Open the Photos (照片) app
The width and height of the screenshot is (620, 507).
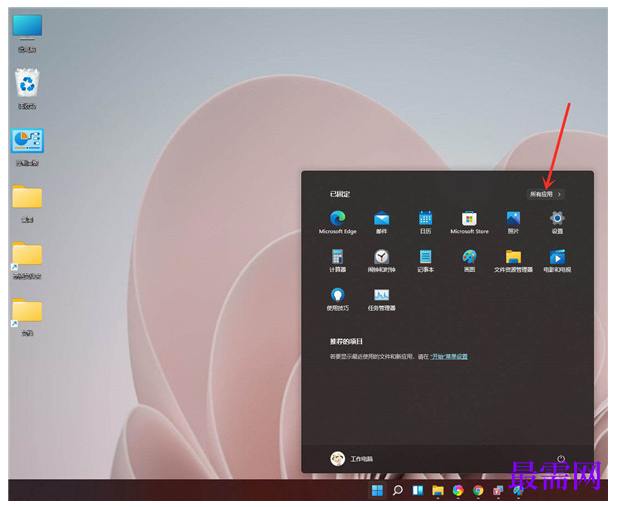tap(513, 222)
